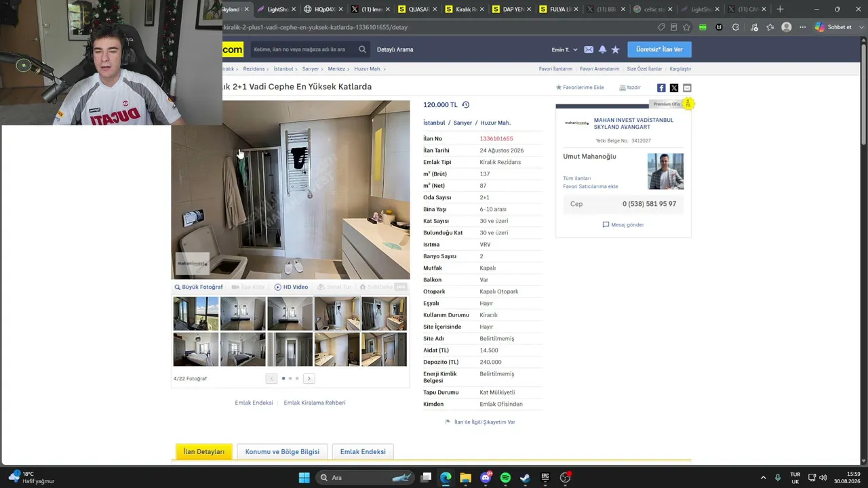Open File Explorer from taskbar
The height and width of the screenshot is (488, 868).
point(465,478)
